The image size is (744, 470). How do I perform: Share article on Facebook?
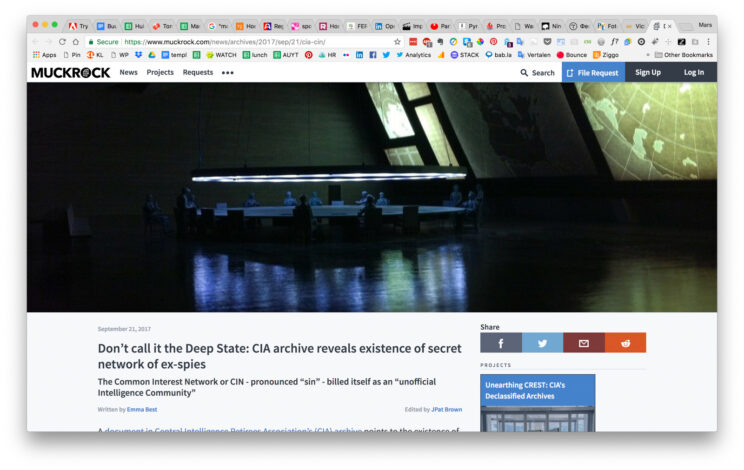pyautogui.click(x=501, y=343)
